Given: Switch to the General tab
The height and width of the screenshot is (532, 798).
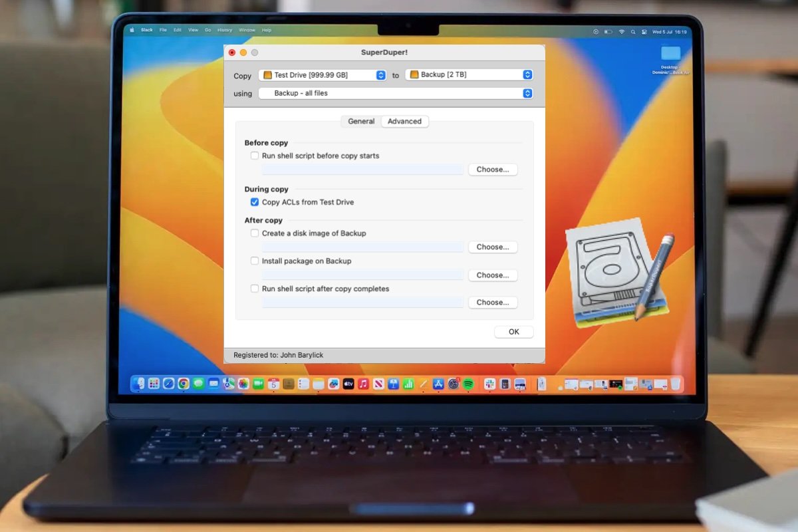Looking at the screenshot, I should coord(361,122).
